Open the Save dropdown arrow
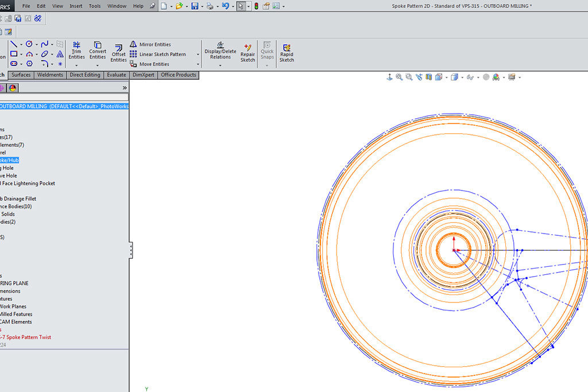This screenshot has height=392, width=588. click(202, 6)
